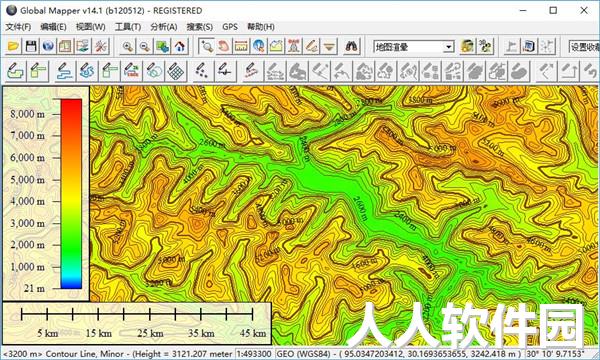600x360 pixels.
Task: Activate the zoom tool toggle button
Action: (x=207, y=47)
